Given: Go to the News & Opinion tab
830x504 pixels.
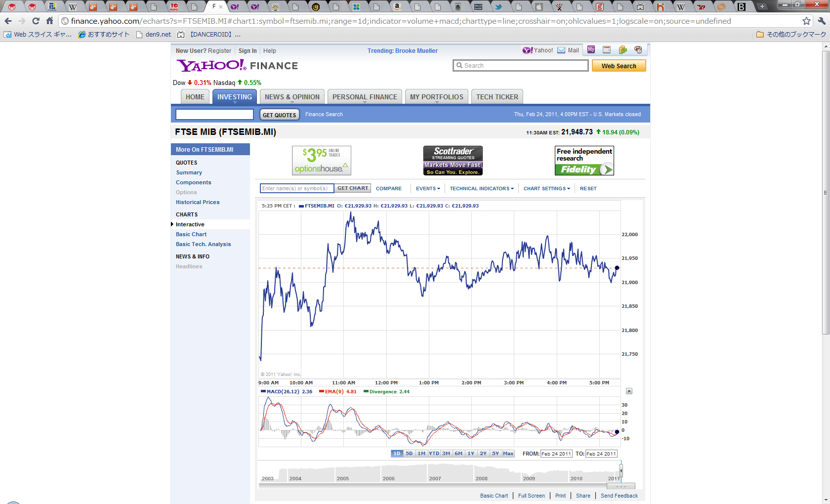Looking at the screenshot, I should (x=292, y=97).
